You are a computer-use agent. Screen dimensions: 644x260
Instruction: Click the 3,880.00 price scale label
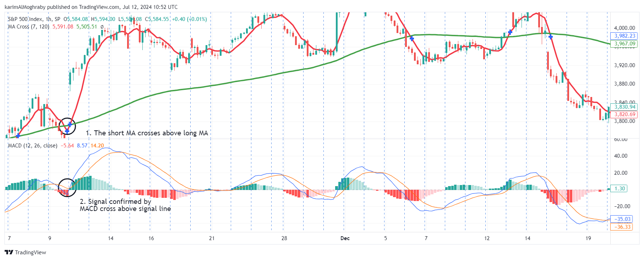pyautogui.click(x=624, y=84)
